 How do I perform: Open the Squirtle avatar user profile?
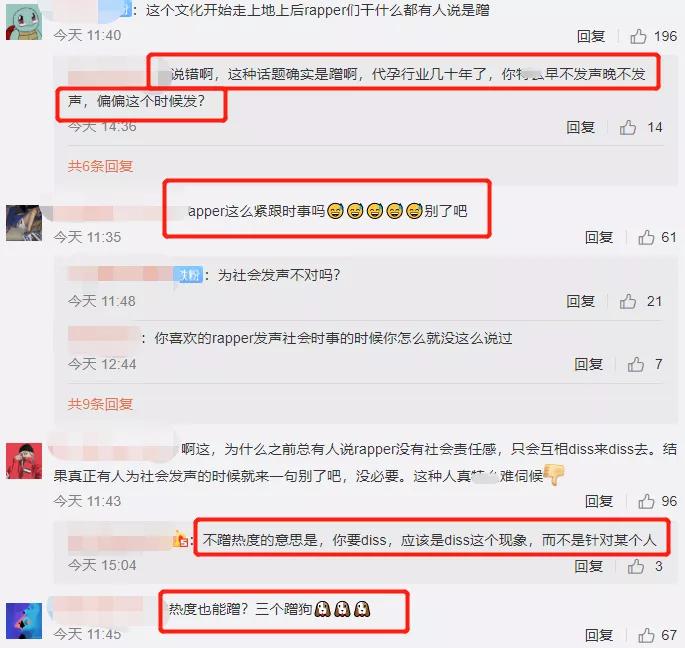(24, 21)
